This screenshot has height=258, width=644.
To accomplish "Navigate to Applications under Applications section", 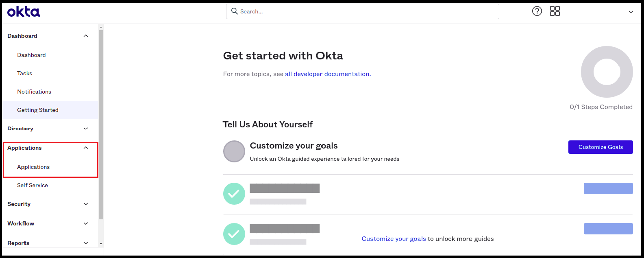I will tap(33, 167).
